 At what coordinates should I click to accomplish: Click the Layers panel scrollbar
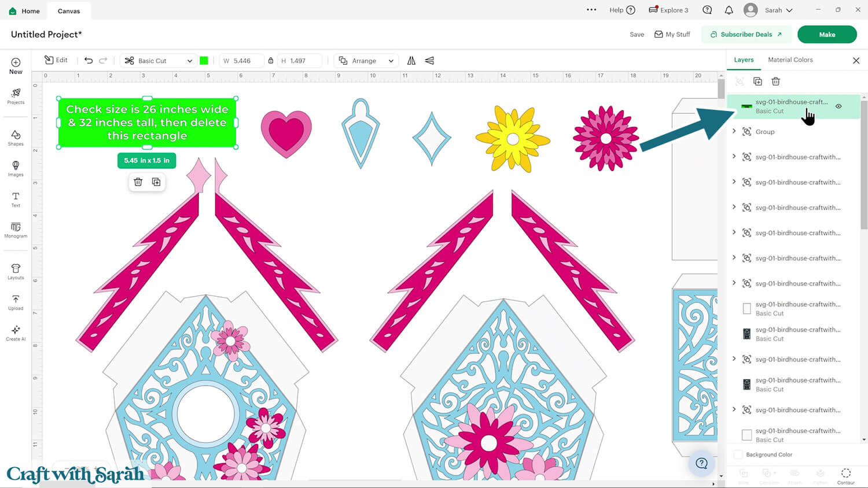(x=864, y=165)
